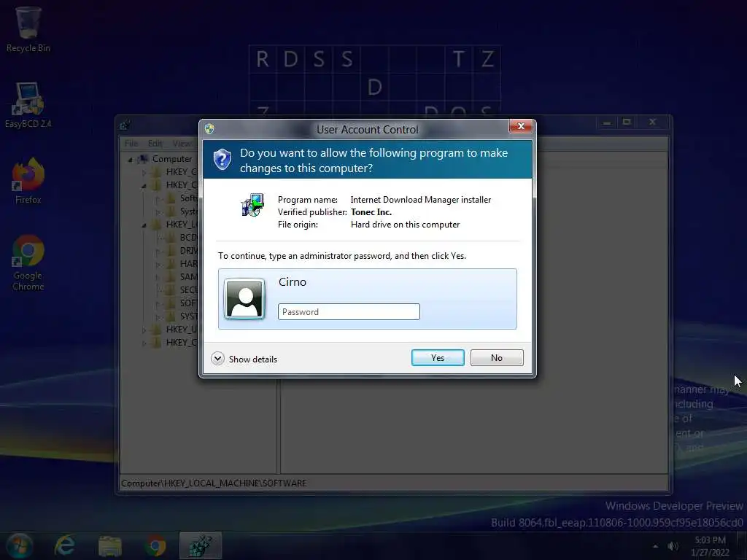Click the BCD folder icon in tree

[x=170, y=237]
